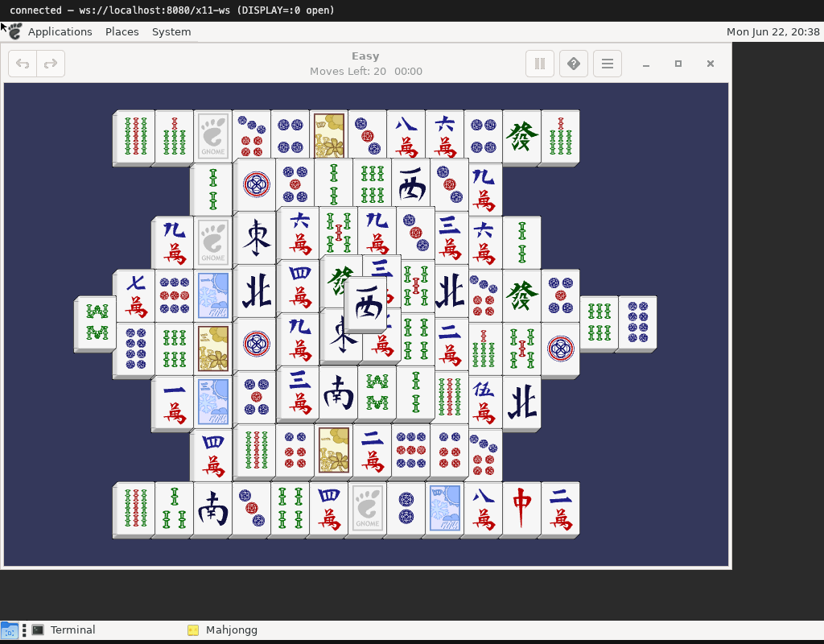This screenshot has height=644, width=824.
Task: Select the 二萬 tile beside the red dragon
Action: 560,508
